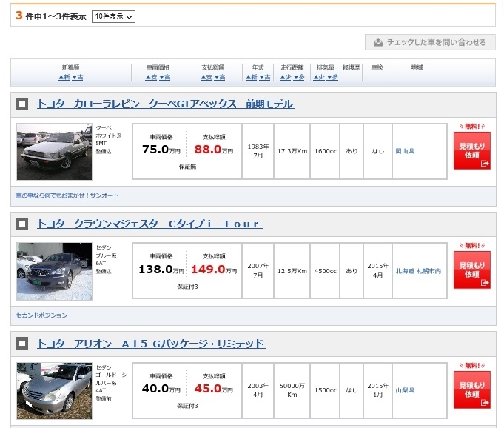The height and width of the screenshot is (428, 504).
Task: Click the 2007年 7月 model year cell
Action: 258,270
